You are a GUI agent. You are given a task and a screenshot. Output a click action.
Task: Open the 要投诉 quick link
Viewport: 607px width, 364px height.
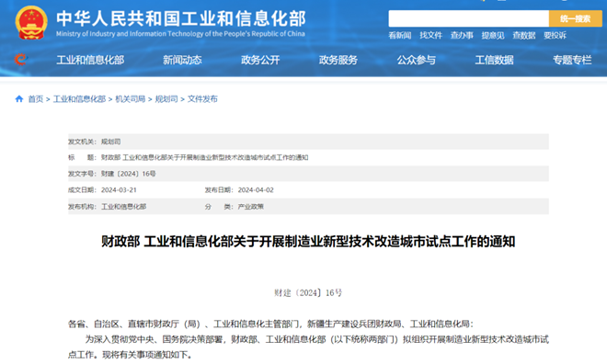[x=555, y=36]
